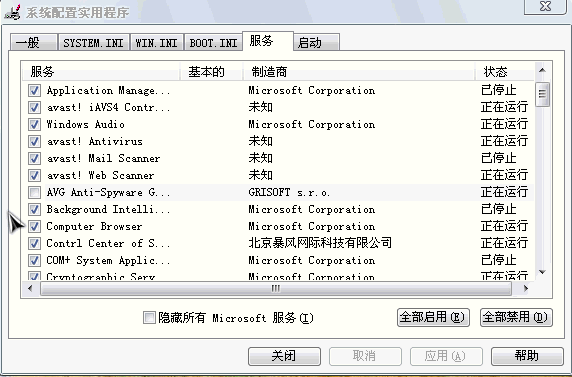Click the 关闭 button
572x377 pixels.
(284, 356)
